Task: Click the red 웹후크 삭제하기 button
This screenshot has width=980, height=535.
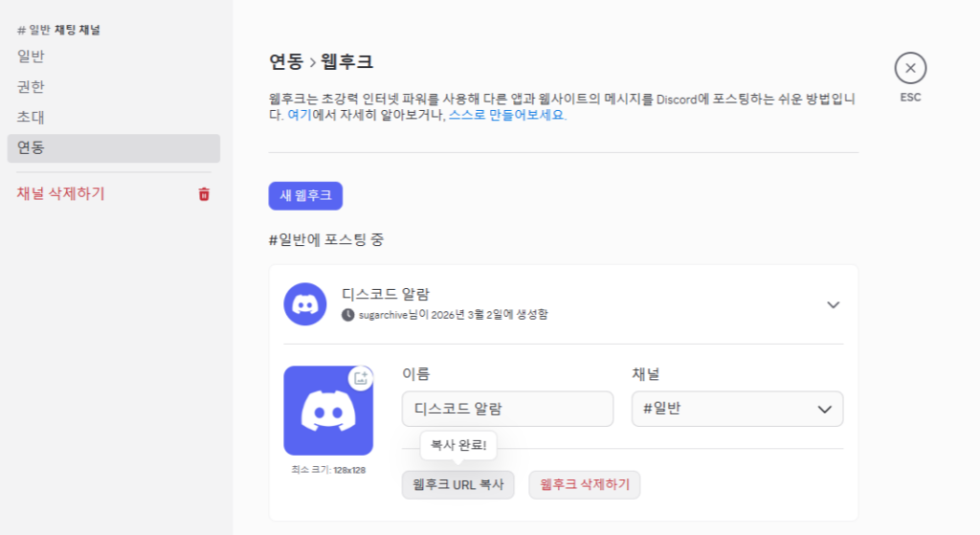Action: coord(585,485)
